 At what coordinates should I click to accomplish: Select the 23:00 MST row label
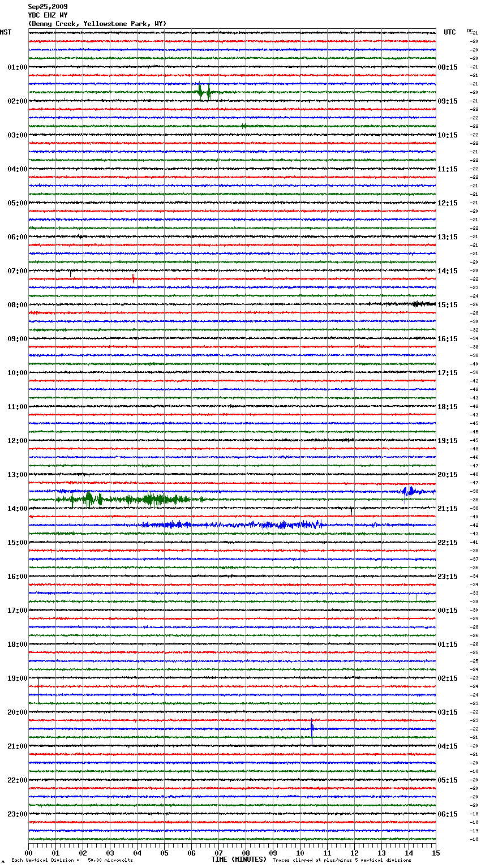[x=18, y=814]
